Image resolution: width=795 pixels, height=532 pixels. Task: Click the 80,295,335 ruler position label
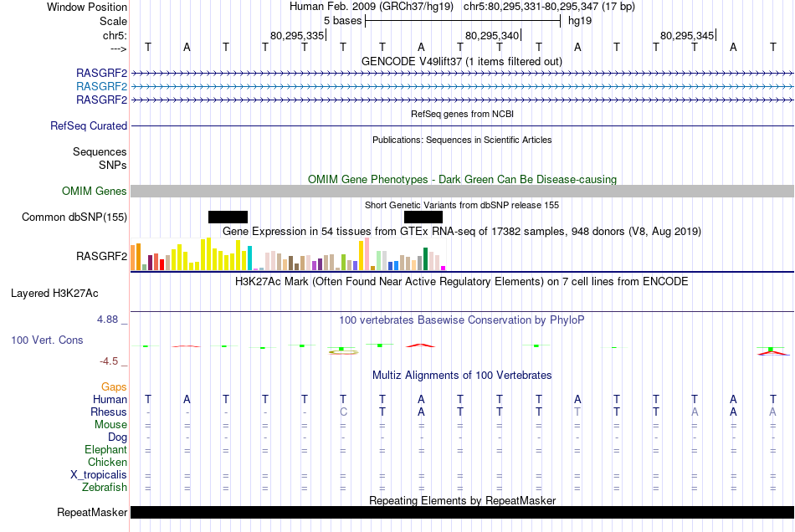pyautogui.click(x=296, y=35)
